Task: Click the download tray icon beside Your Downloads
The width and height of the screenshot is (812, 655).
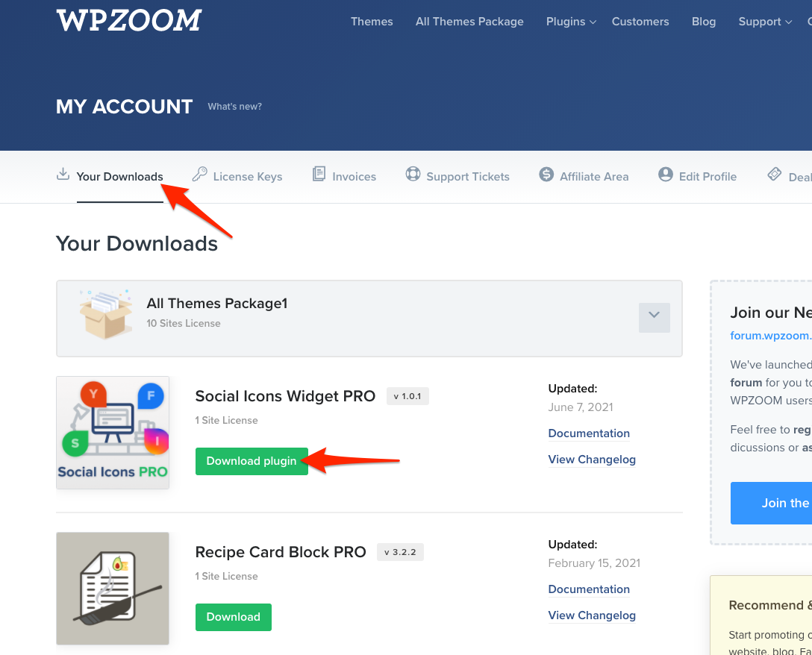Action: click(x=63, y=174)
